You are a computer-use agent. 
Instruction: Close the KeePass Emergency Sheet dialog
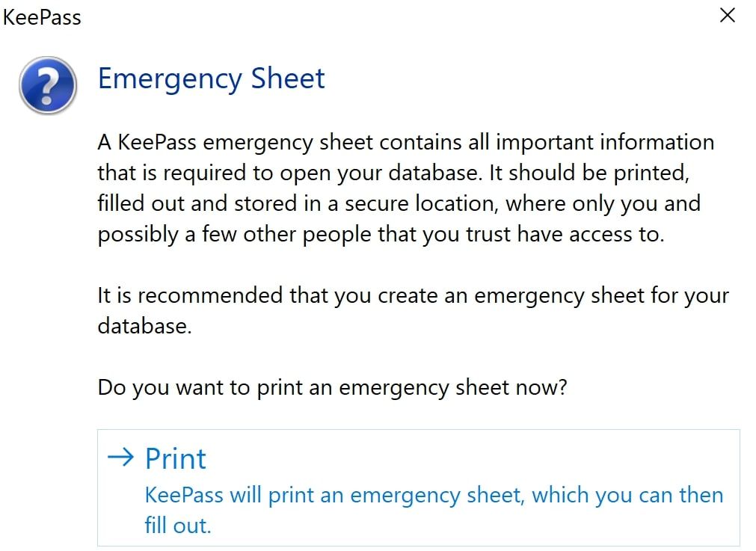[x=726, y=14]
